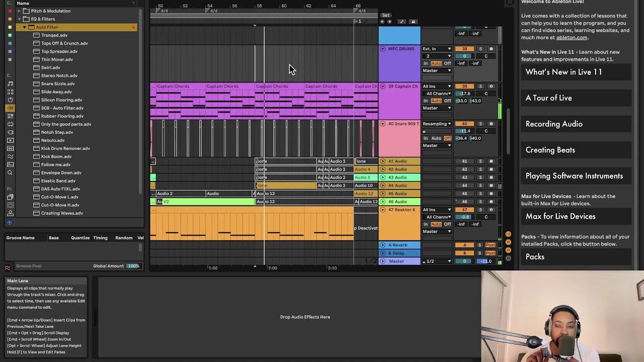Open the Clips browser category
644x362 pixels.
click(x=10, y=140)
